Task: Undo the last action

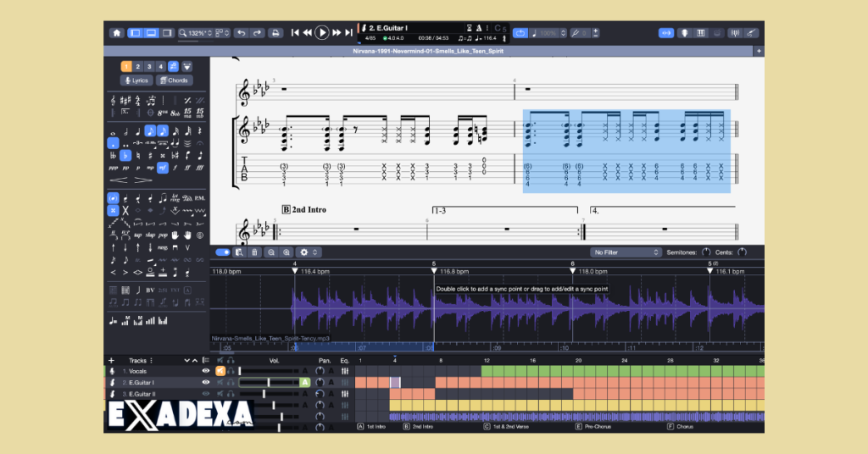Action: point(242,33)
